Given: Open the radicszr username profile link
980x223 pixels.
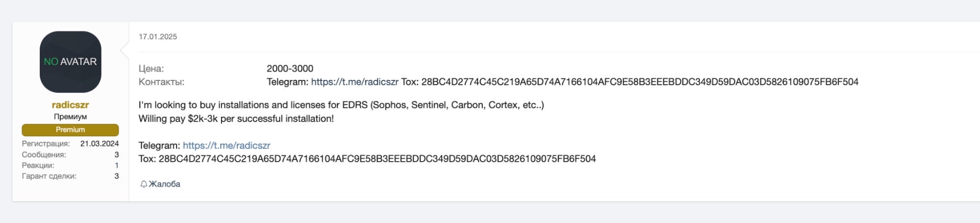Looking at the screenshot, I should click(70, 105).
